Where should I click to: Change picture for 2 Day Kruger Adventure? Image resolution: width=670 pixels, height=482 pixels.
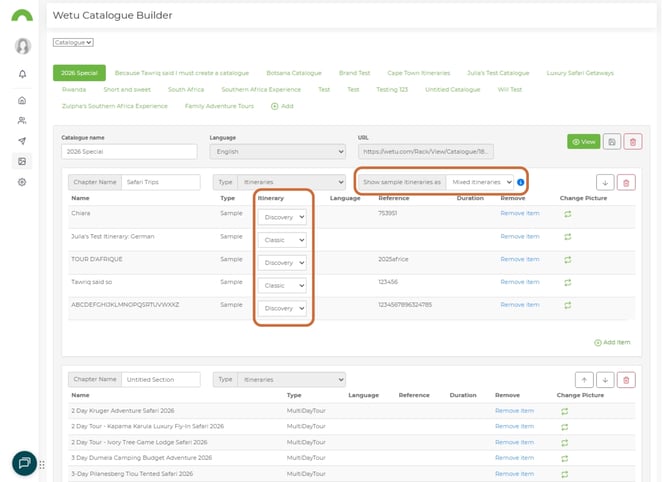coord(564,411)
